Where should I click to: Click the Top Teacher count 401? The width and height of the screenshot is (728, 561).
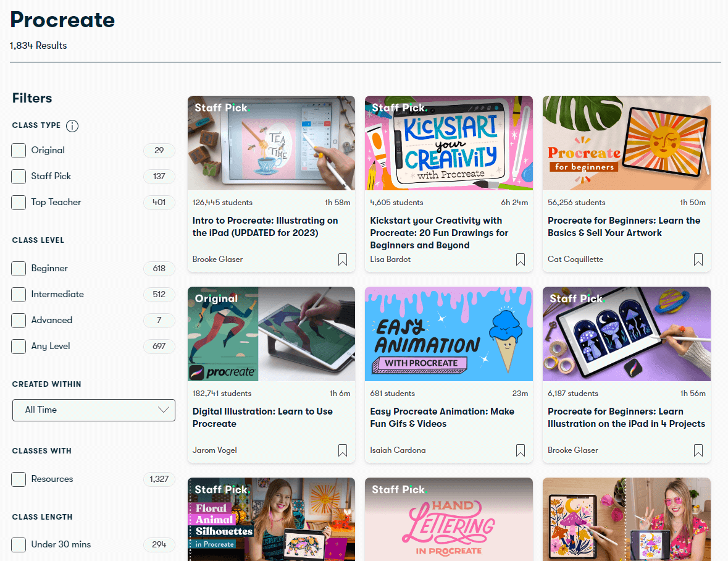pos(159,203)
